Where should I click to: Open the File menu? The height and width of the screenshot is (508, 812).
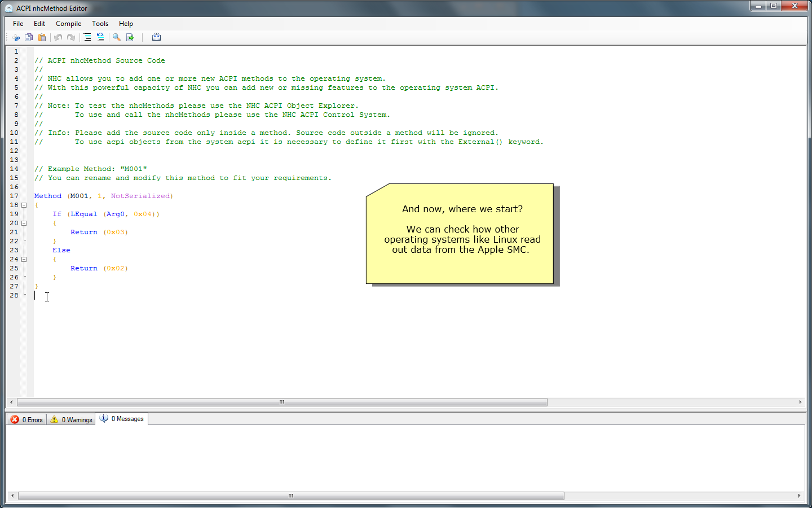click(18, 24)
